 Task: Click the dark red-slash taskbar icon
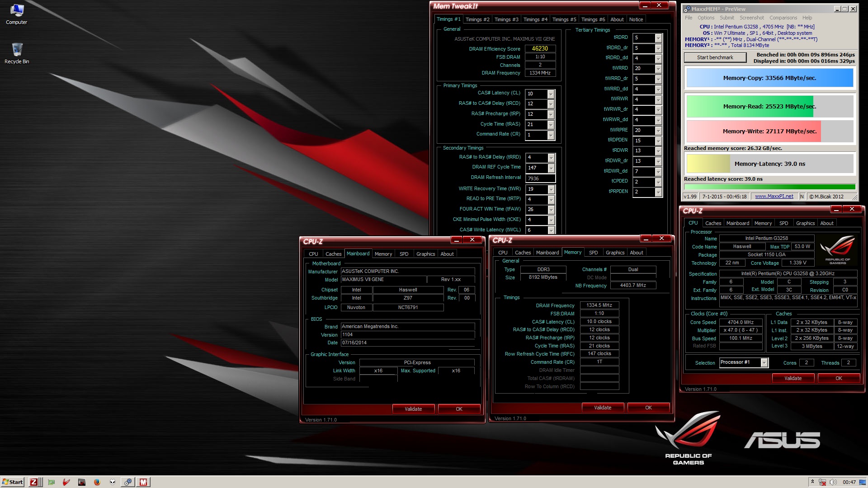82,482
